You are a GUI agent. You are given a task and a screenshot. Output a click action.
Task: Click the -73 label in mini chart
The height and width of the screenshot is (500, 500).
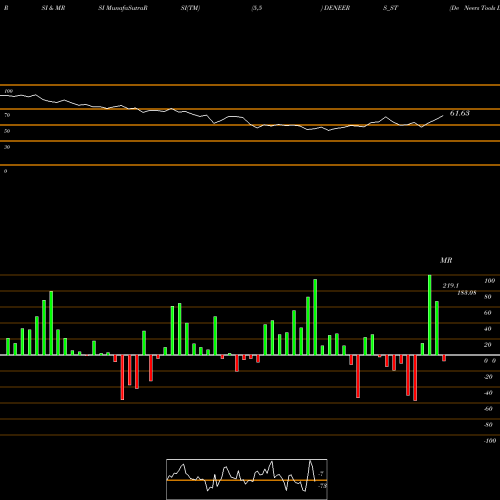pyautogui.click(x=322, y=486)
